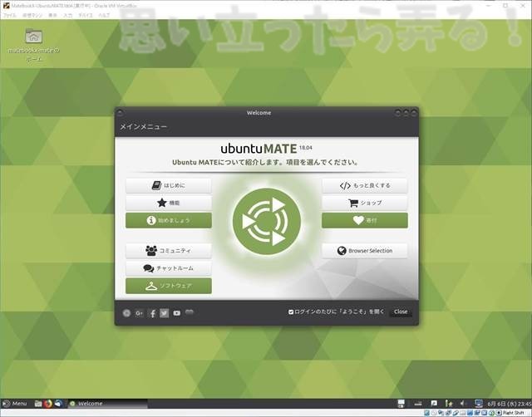The height and width of the screenshot is (417, 532).
Task: Click the network monitor tray icon
Action: pos(479,404)
